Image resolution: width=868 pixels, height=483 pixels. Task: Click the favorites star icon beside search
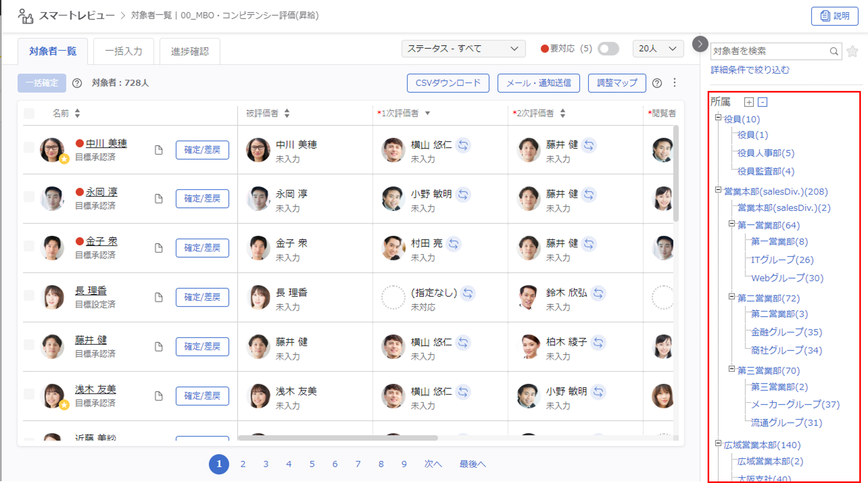[x=852, y=51]
